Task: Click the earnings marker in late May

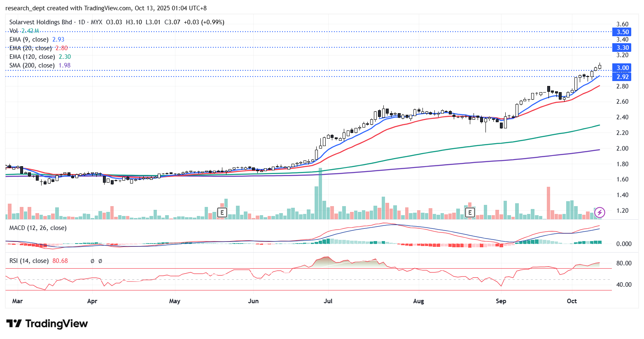Action: click(222, 213)
